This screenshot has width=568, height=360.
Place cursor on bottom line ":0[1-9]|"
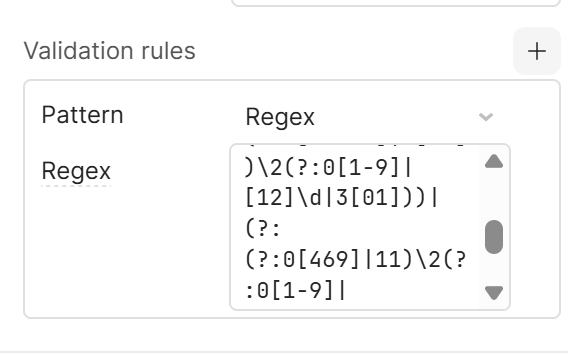click(295, 291)
